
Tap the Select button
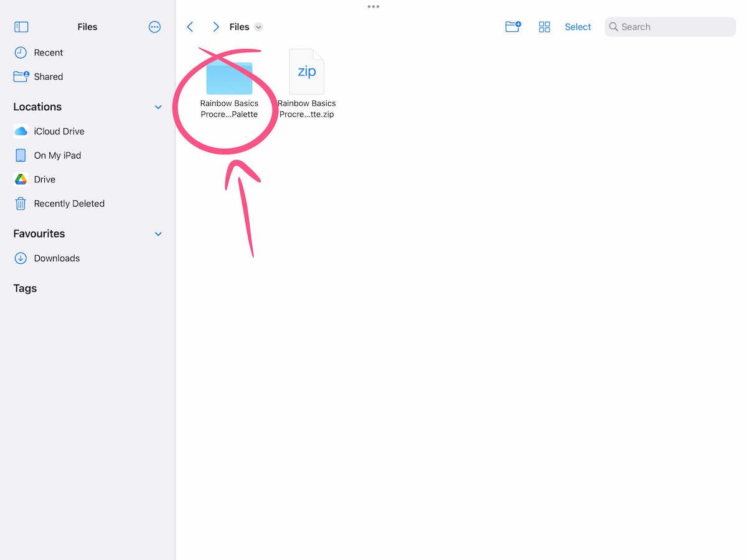tap(578, 27)
